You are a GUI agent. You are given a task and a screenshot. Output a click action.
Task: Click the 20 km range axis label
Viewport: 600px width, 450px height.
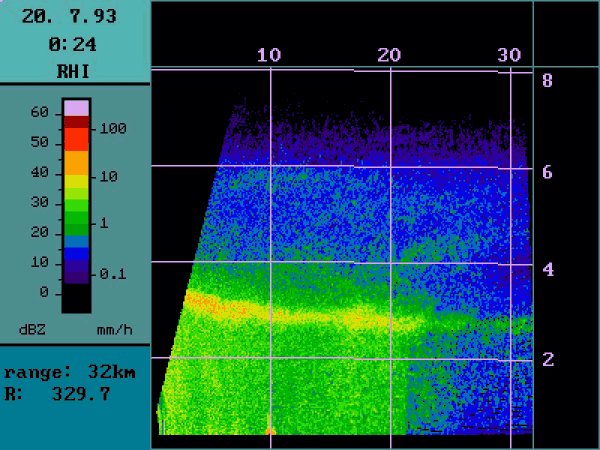[x=389, y=55]
